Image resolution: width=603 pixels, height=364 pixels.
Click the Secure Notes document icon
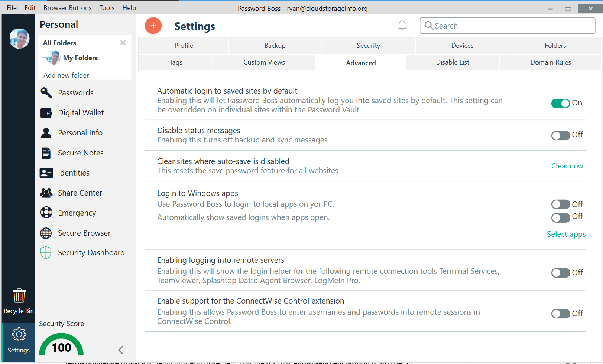click(x=46, y=153)
